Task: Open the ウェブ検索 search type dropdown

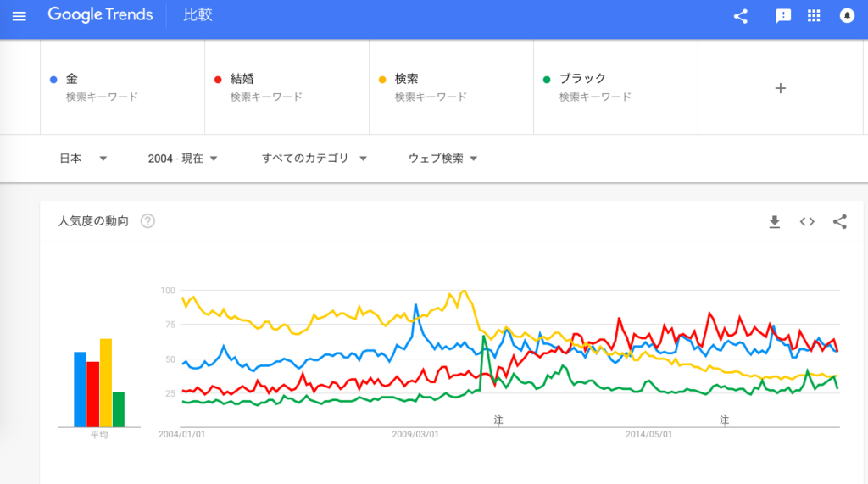Action: pyautogui.click(x=442, y=159)
